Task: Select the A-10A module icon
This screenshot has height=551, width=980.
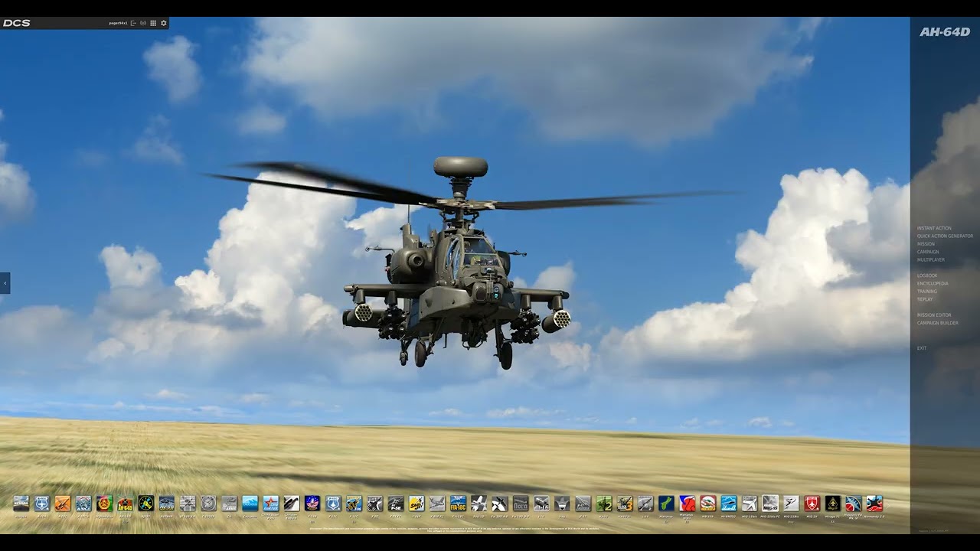Action: (x=41, y=503)
